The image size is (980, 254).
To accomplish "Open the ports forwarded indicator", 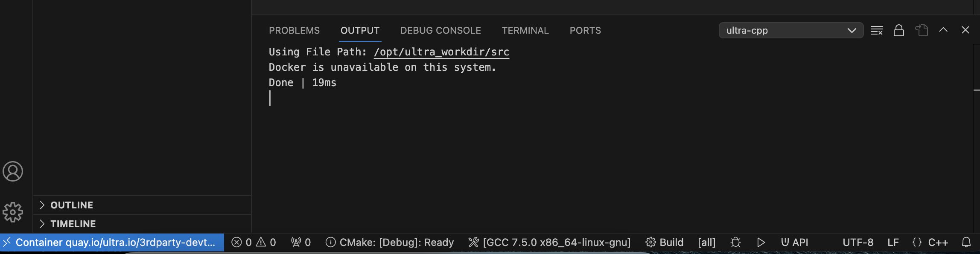I will click(301, 242).
